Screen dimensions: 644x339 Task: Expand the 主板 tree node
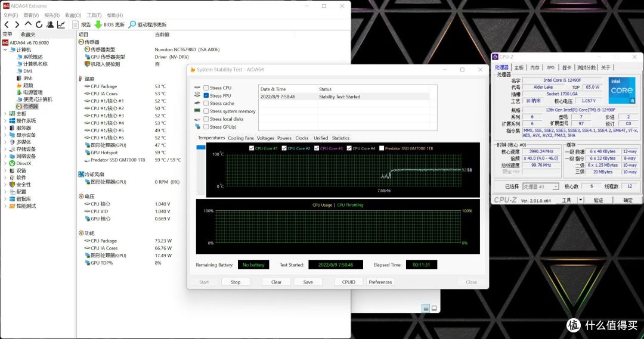tap(5, 114)
